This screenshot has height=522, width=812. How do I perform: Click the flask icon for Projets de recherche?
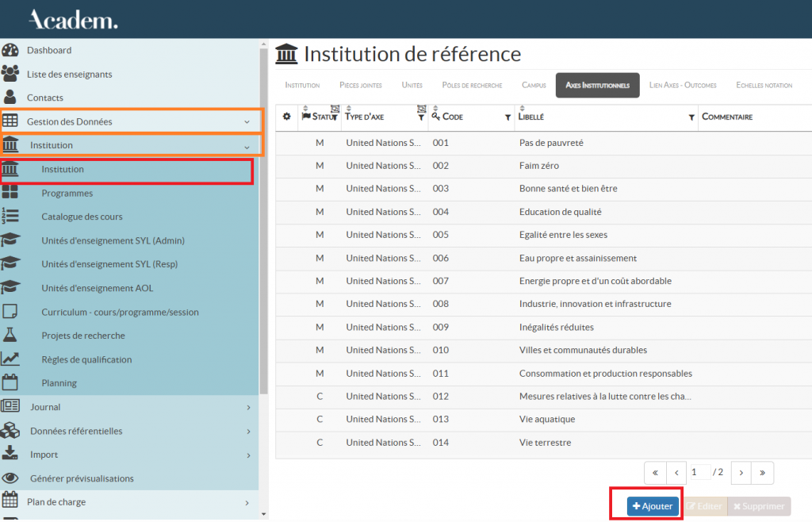(10, 335)
